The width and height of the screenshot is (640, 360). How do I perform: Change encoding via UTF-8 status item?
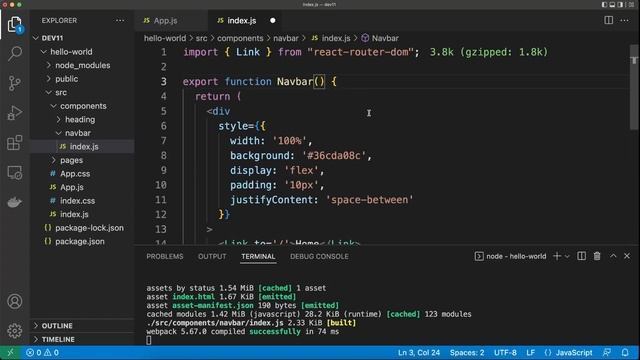(x=505, y=353)
